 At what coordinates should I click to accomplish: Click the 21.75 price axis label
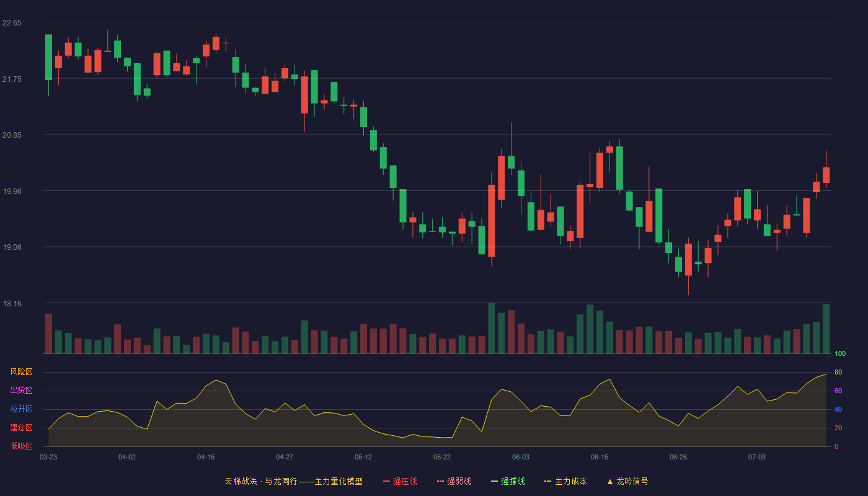pyautogui.click(x=12, y=79)
